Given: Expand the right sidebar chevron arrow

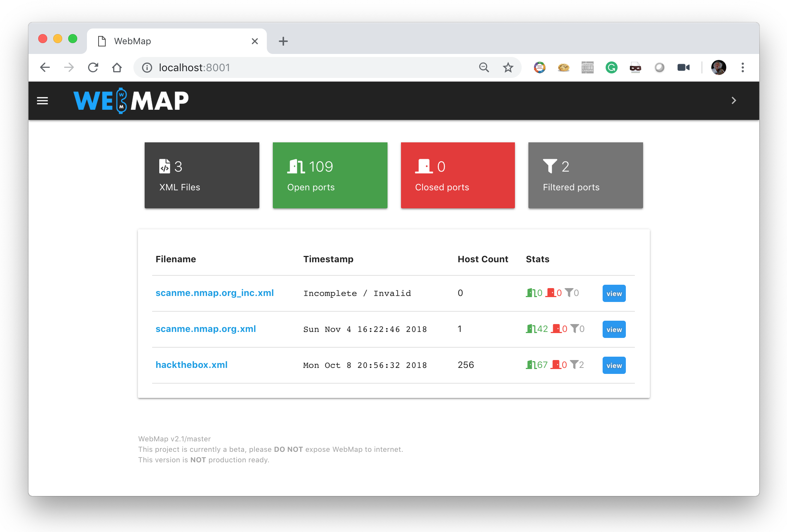Looking at the screenshot, I should [733, 100].
